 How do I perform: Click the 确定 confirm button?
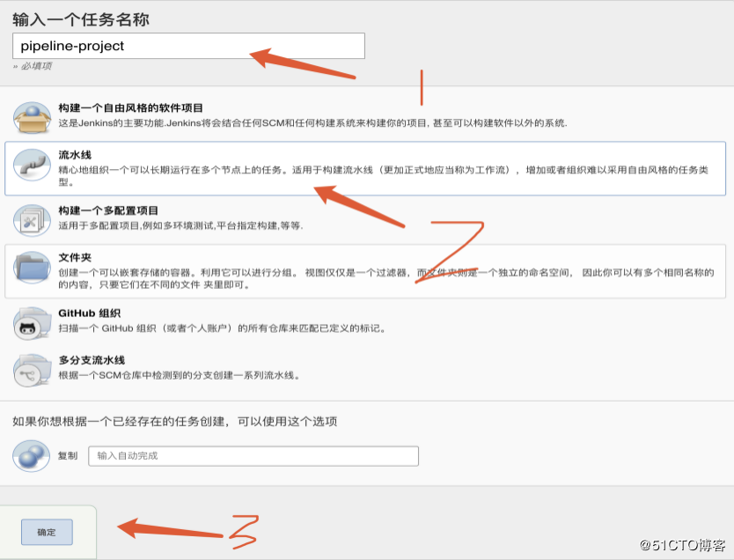(x=46, y=531)
